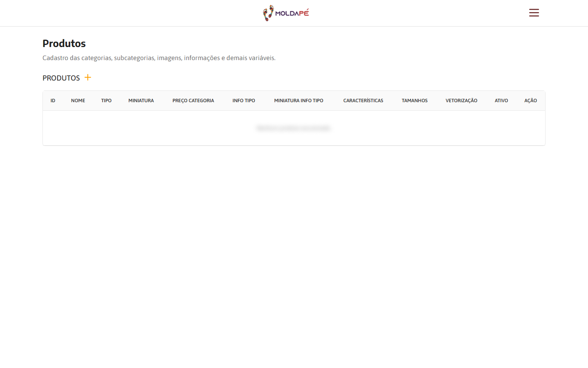
Task: Click the PRODUTOS section label
Action: pyautogui.click(x=61, y=78)
